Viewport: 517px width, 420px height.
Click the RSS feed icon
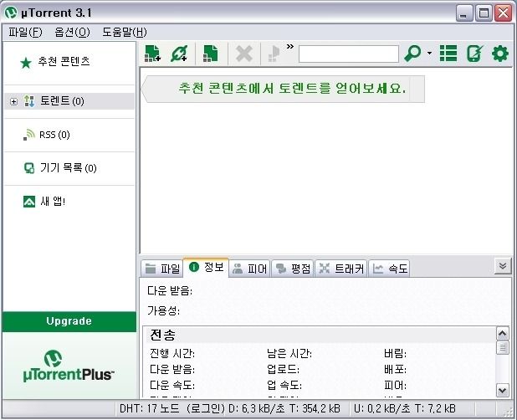(29, 135)
